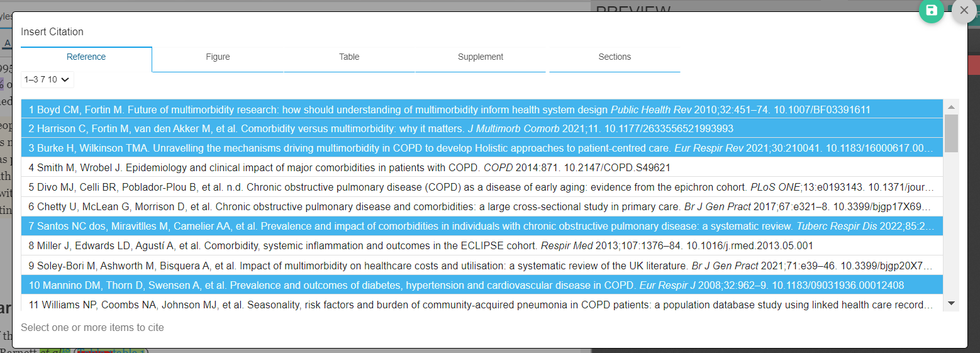Toggle reference 3 Burke H, Wilkinson TMA
This screenshot has height=353, width=980.
click(482, 148)
